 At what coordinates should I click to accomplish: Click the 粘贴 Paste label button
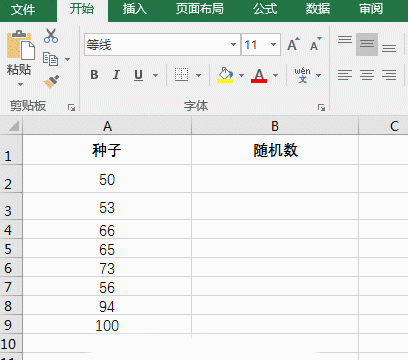[19, 69]
